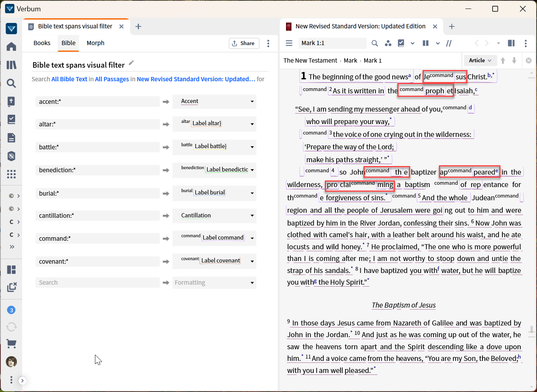
Task: Open the Home page icon
Action: 11,46
